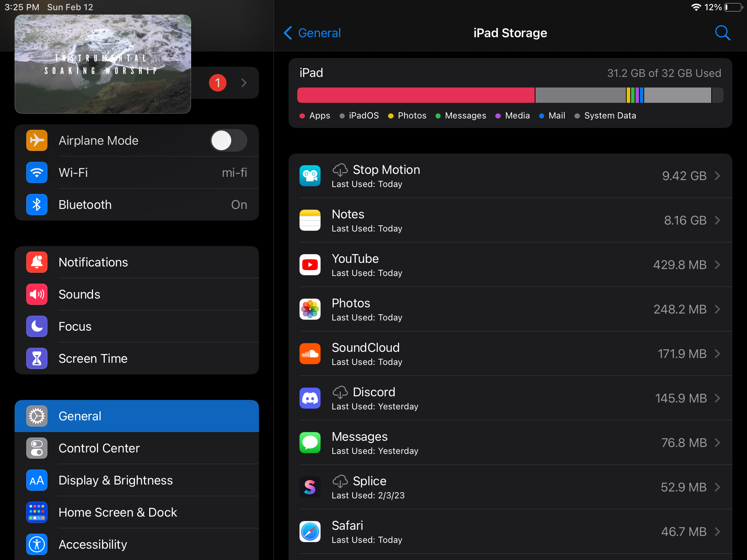Viewport: 747px width, 560px height.
Task: Tap the Bluetooth settings icon
Action: coord(37,205)
